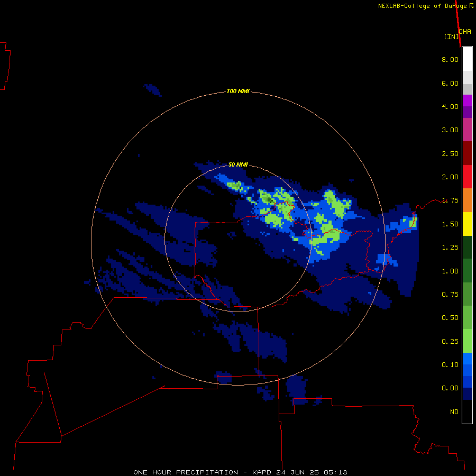This screenshot has width=476, height=476.
Task: Select the yellow legend swatch
Action: click(467, 224)
